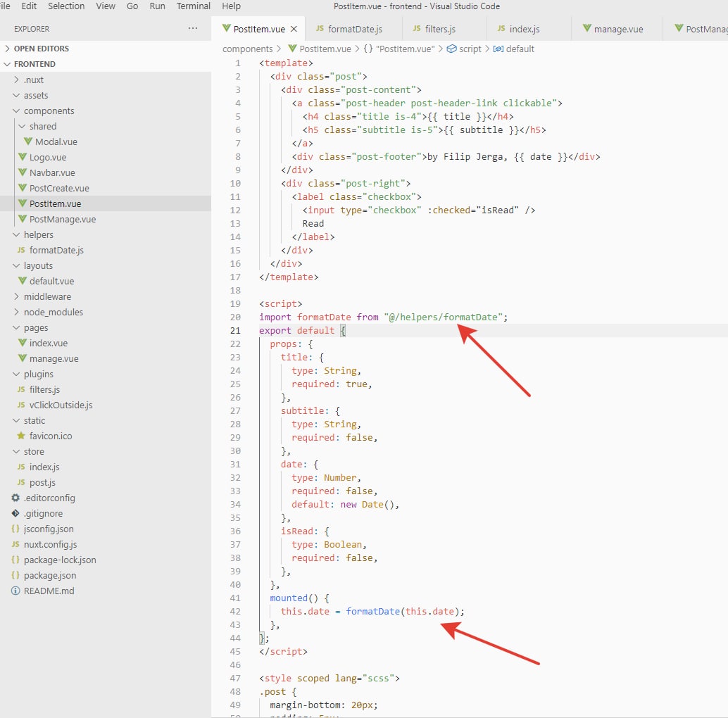Collapse the helpers folder

click(x=16, y=234)
